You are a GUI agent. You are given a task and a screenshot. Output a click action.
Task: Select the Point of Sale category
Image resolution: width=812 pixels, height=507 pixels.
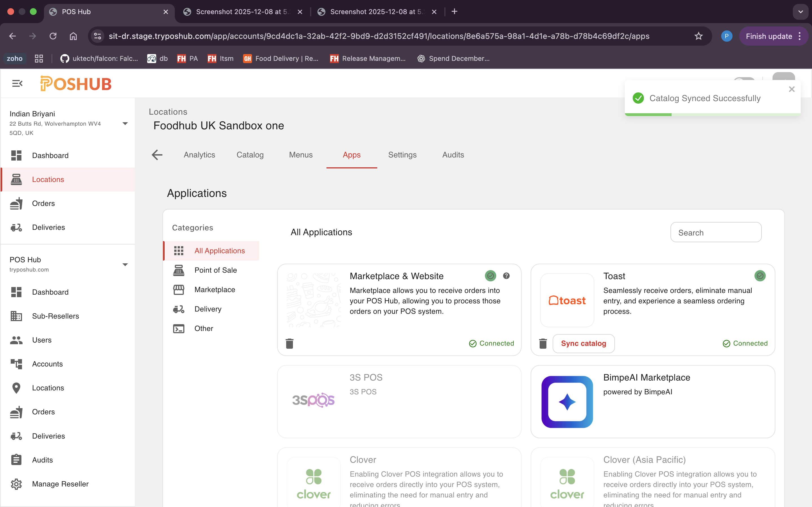pyautogui.click(x=215, y=270)
